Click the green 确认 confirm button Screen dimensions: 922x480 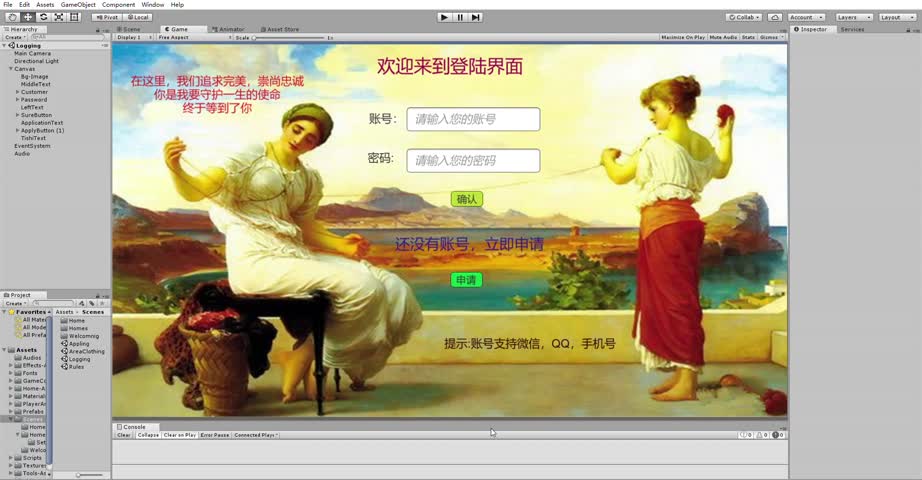pyautogui.click(x=466, y=199)
